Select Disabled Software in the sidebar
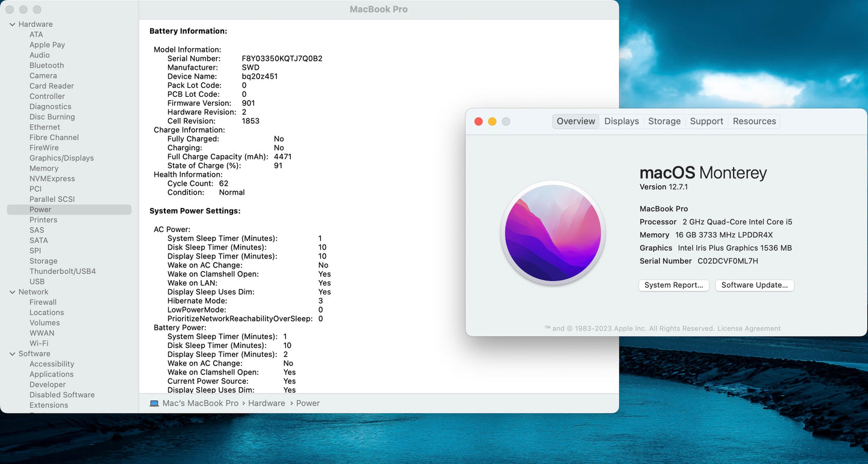This screenshot has height=464, width=868. click(x=62, y=395)
